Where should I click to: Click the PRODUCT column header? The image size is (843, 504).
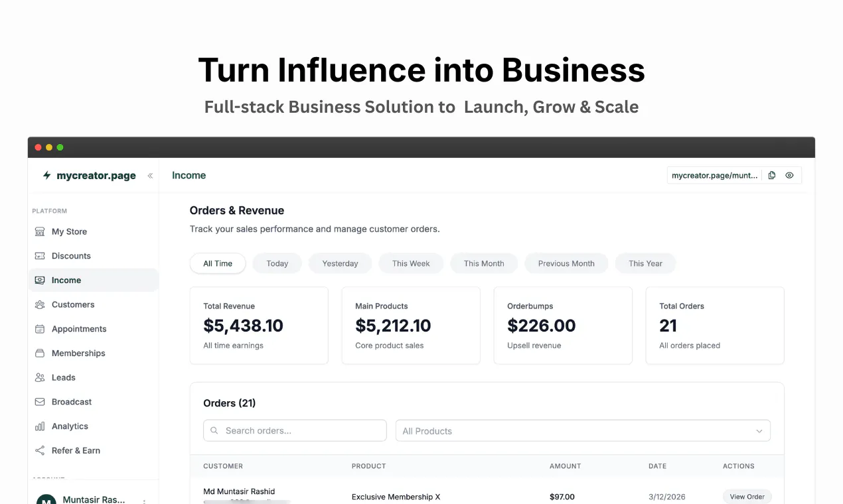(369, 466)
